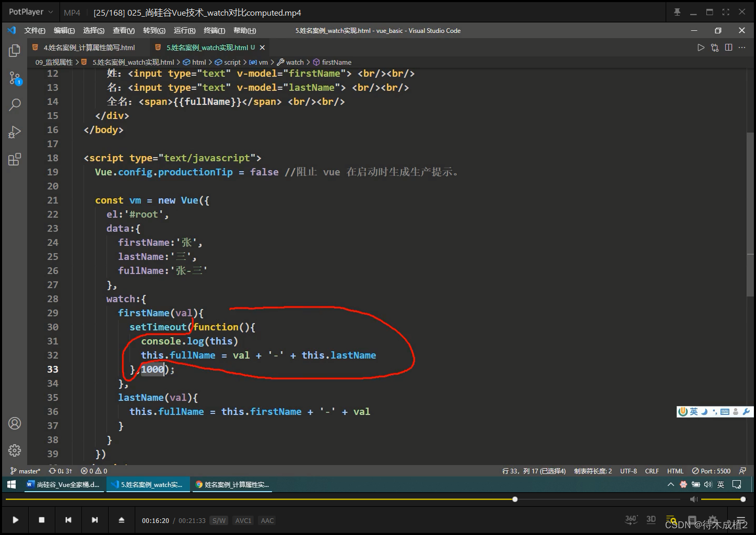
Task: Click the UTF-8 encoding status item
Action: [x=629, y=471]
